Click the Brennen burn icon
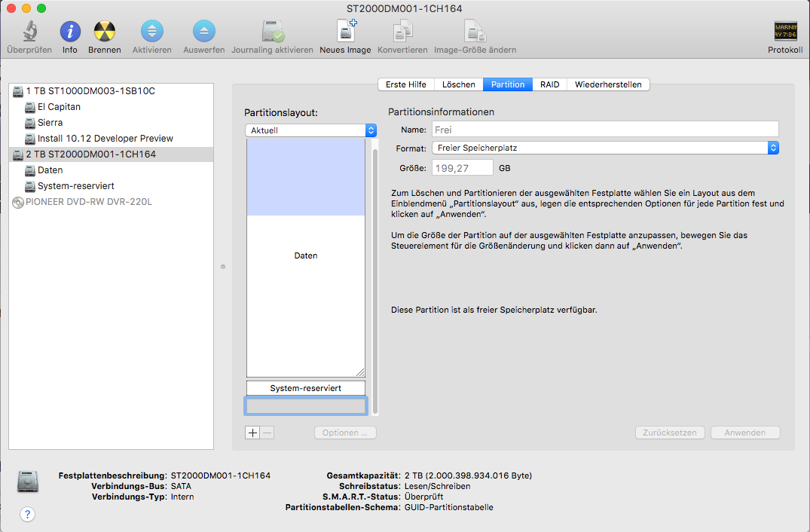This screenshot has height=532, width=810. coord(105,32)
